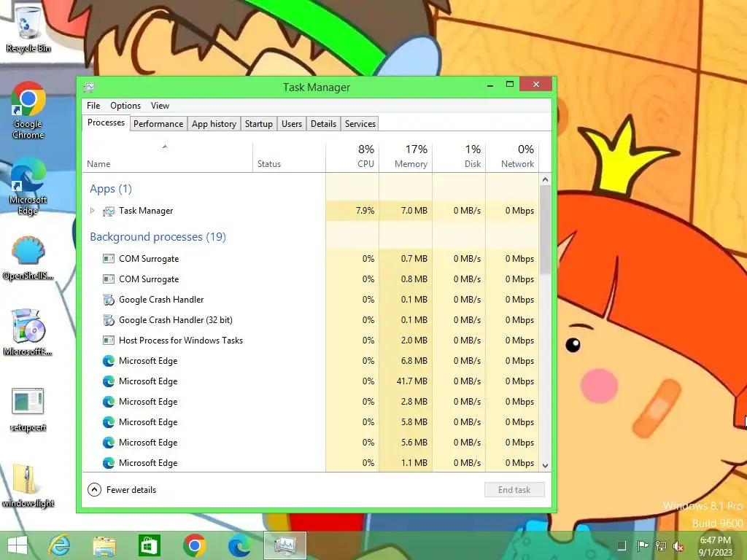The height and width of the screenshot is (560, 747).
Task: Launch Chrome from the taskbar
Action: [x=194, y=545]
